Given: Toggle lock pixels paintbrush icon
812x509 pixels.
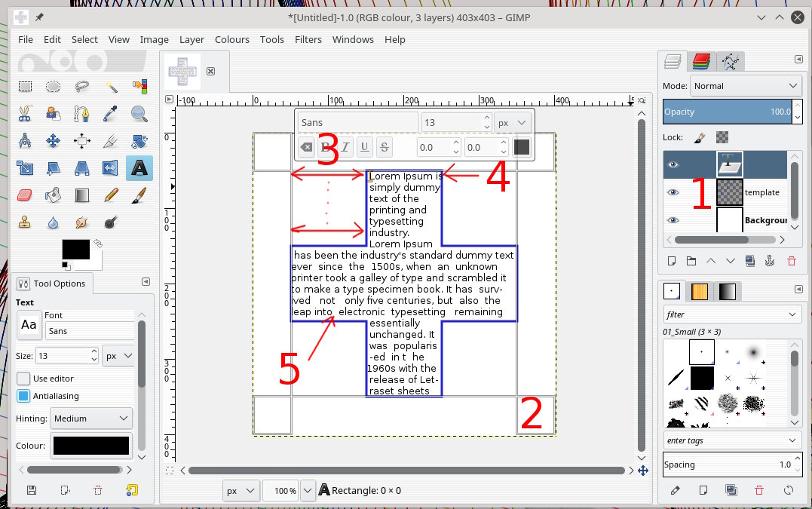Looking at the screenshot, I should coord(699,138).
